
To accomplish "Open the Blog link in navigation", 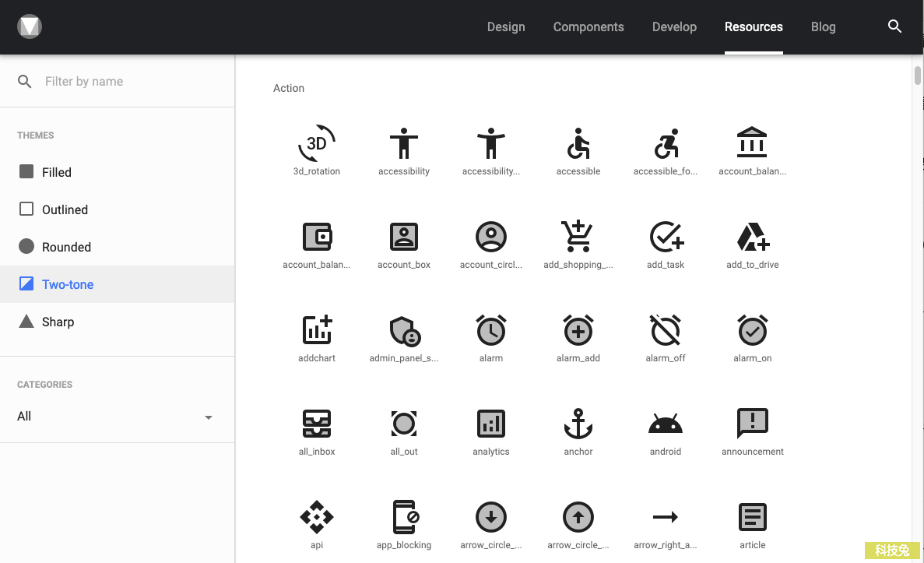I will 823,26.
